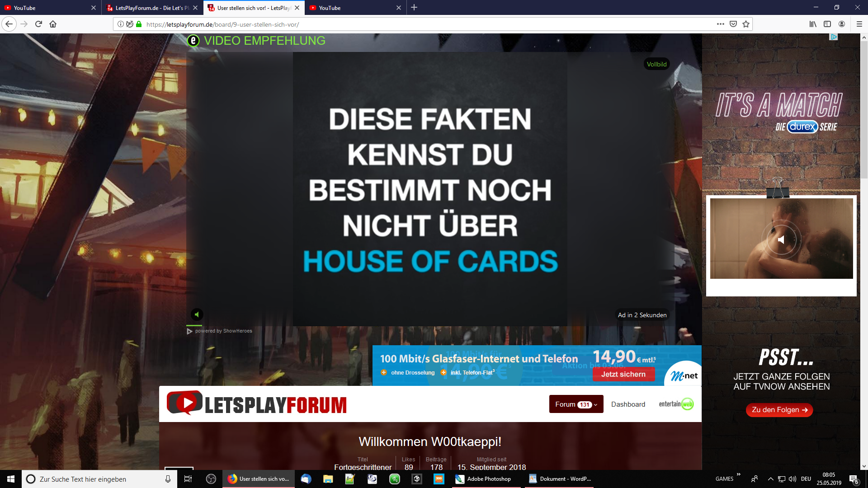Toggle the Firefox sidebar view
The width and height of the screenshot is (868, 488).
tap(827, 24)
